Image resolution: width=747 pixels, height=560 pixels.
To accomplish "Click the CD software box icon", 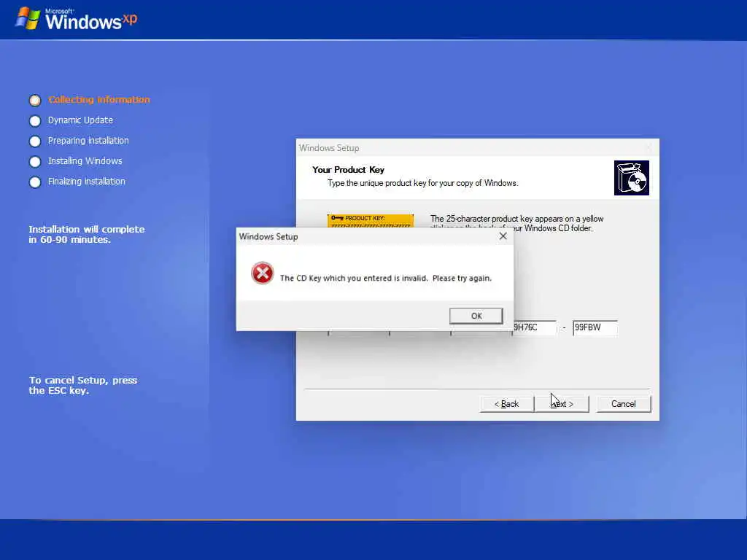I will pyautogui.click(x=631, y=178).
